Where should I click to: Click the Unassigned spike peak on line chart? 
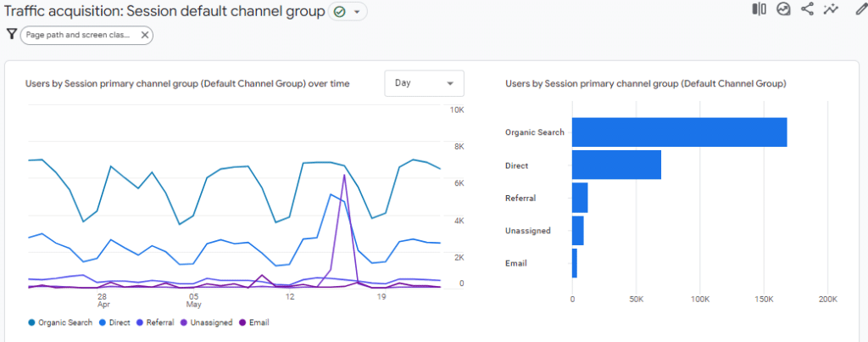point(344,175)
